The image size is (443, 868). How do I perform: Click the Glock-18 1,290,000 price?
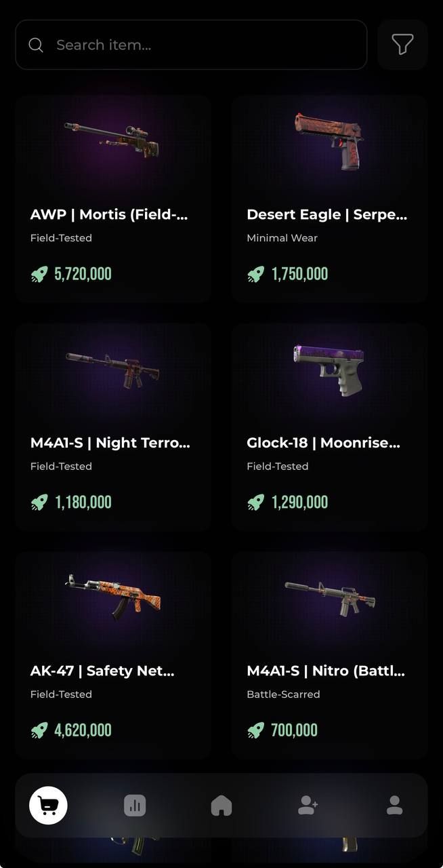coord(299,502)
